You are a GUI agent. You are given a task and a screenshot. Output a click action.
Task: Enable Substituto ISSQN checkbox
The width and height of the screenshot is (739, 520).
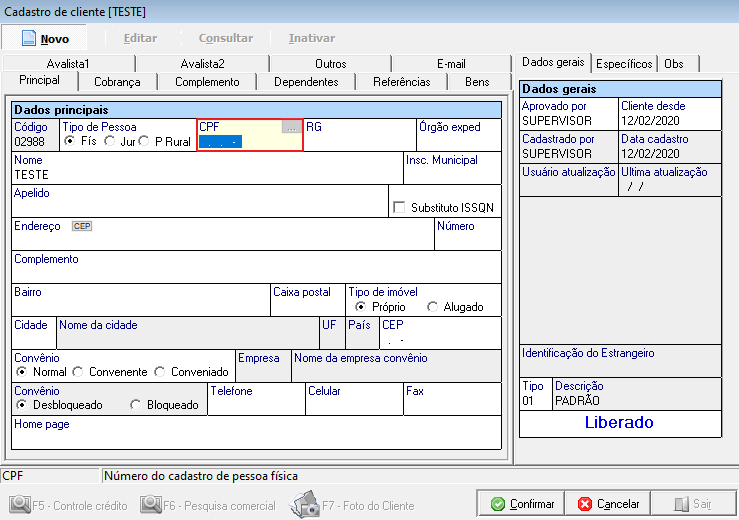[400, 207]
